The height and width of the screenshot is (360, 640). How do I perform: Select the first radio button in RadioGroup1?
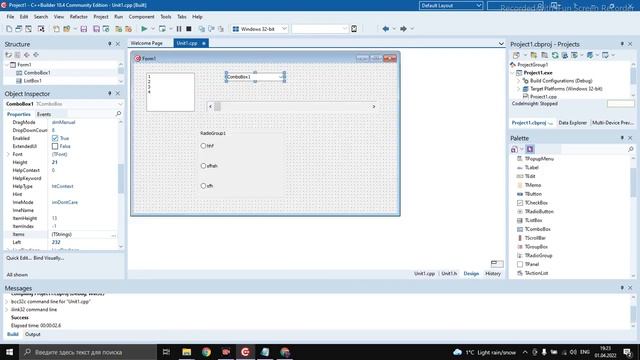(x=203, y=146)
